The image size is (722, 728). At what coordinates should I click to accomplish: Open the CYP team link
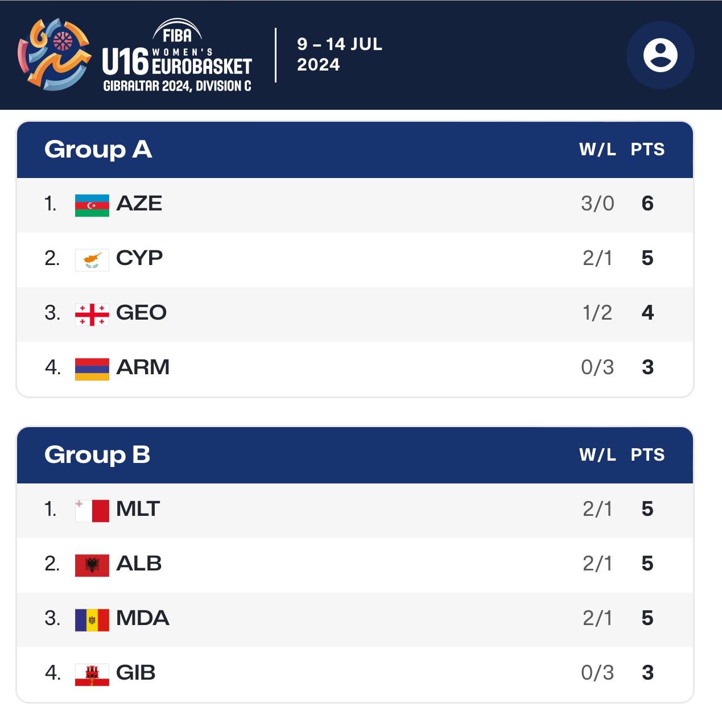[139, 258]
